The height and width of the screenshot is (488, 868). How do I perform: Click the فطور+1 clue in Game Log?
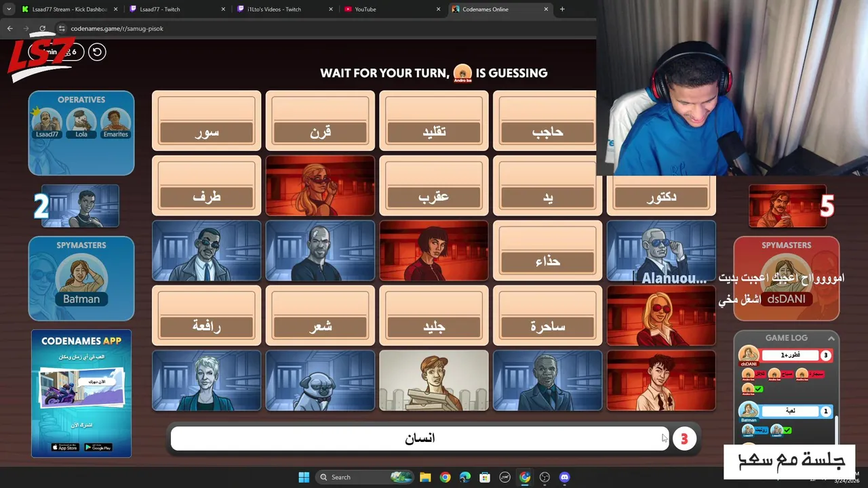click(x=790, y=355)
